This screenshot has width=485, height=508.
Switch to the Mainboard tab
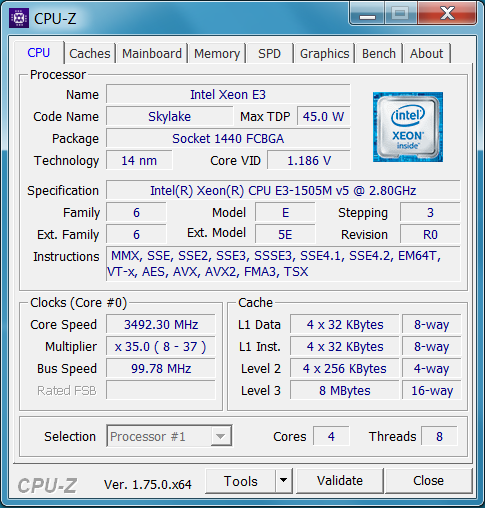[152, 53]
